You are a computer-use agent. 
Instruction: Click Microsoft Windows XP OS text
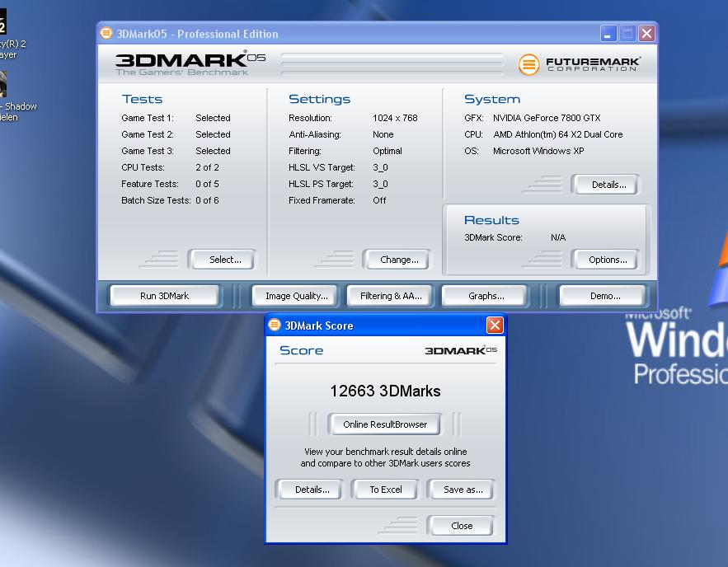pyautogui.click(x=538, y=151)
